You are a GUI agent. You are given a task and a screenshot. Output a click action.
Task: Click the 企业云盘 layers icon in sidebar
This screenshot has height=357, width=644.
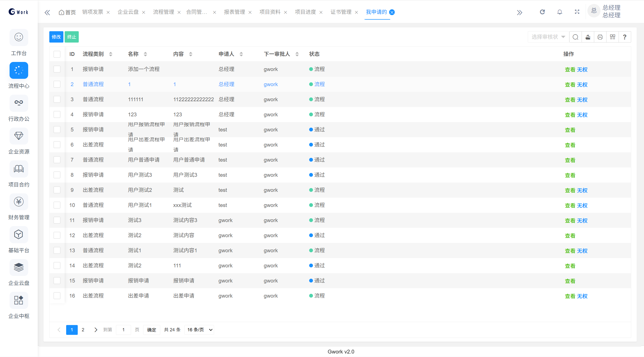(x=19, y=267)
